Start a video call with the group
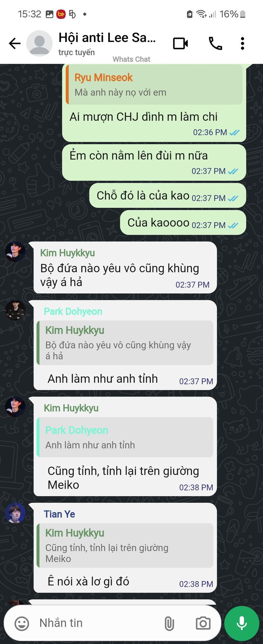This screenshot has width=263, height=644. coord(180,43)
